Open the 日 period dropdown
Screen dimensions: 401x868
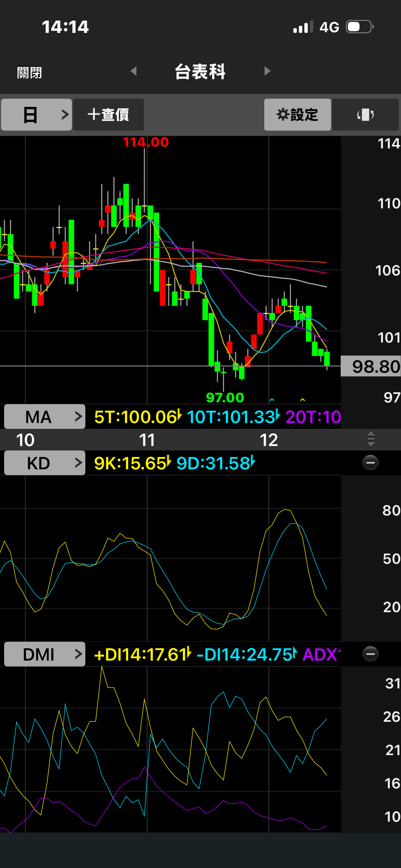(x=36, y=114)
